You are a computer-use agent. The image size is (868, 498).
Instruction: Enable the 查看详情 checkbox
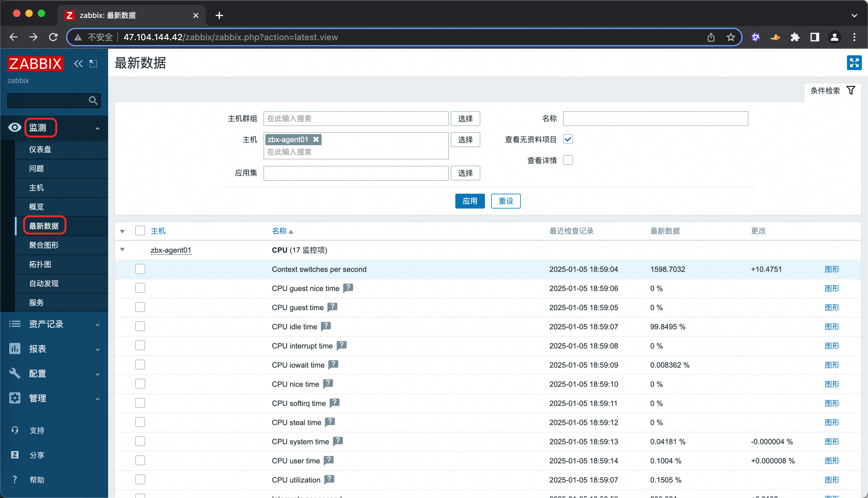click(x=568, y=160)
